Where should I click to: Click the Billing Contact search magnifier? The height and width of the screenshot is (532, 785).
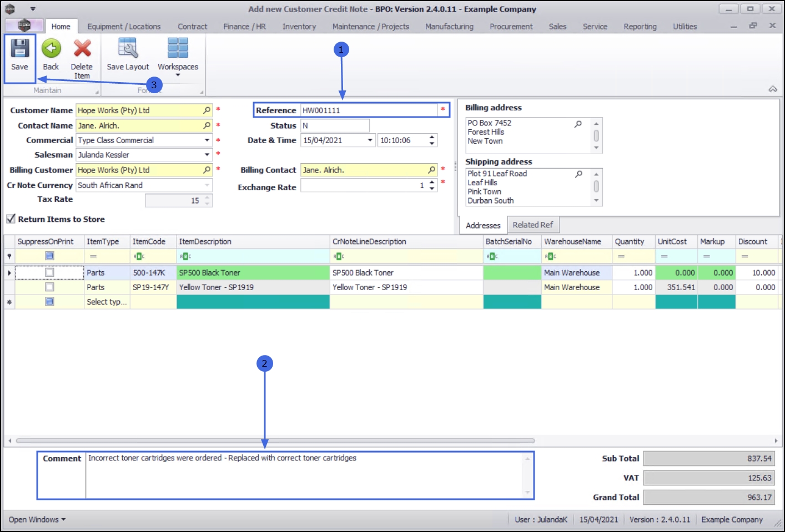click(x=432, y=170)
